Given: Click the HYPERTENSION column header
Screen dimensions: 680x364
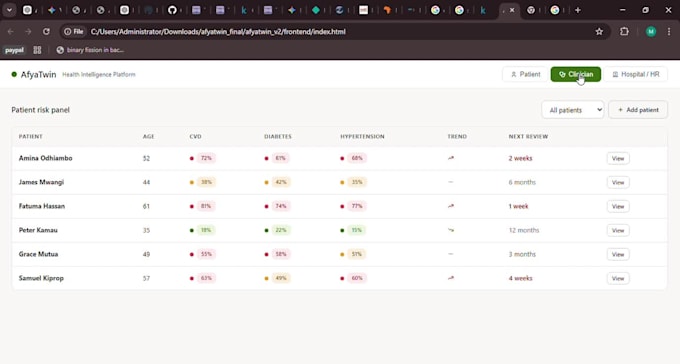Looking at the screenshot, I should (x=362, y=137).
